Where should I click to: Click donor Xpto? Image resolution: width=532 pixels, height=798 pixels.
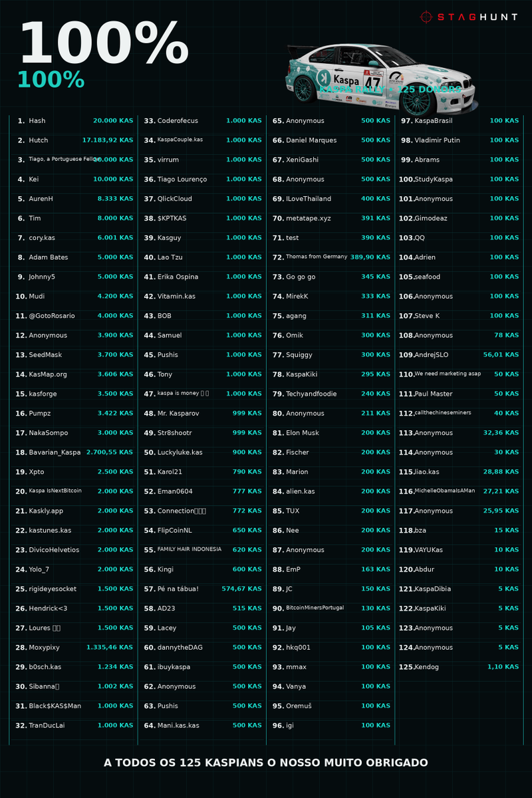click(x=37, y=472)
